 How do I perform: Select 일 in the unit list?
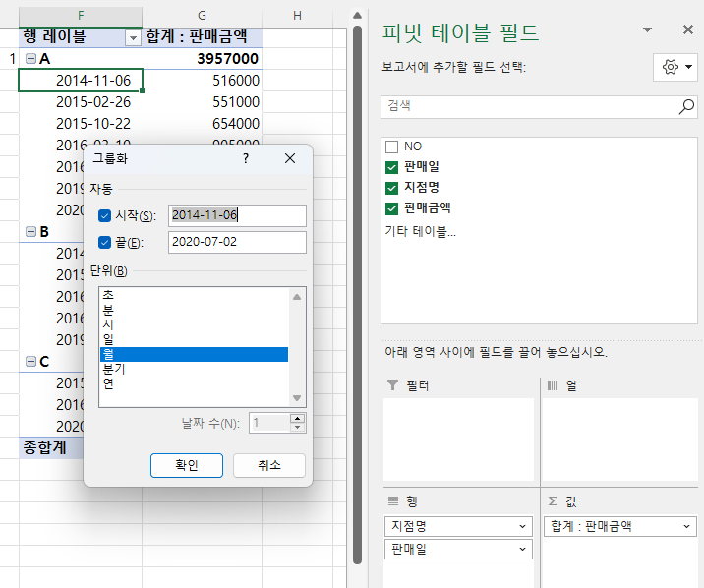194,339
